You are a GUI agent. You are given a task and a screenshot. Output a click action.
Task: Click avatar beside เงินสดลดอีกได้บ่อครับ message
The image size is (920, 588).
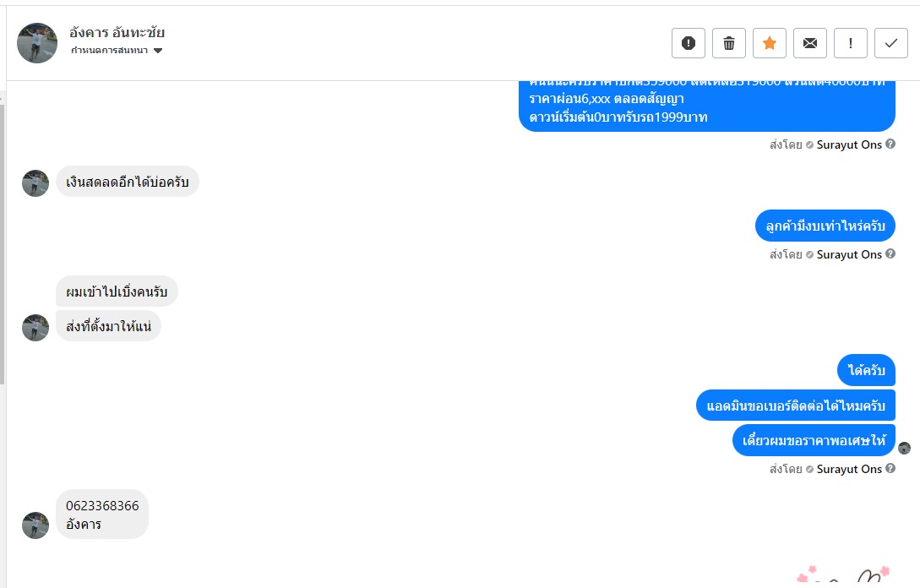[35, 183]
